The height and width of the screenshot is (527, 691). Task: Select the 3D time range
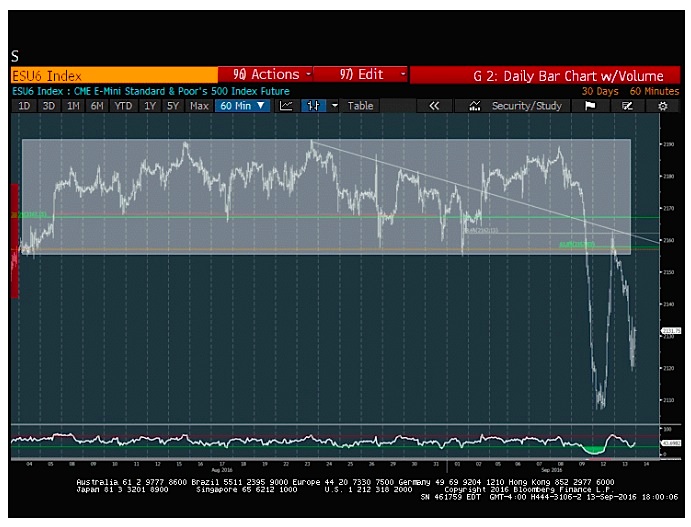[48, 106]
